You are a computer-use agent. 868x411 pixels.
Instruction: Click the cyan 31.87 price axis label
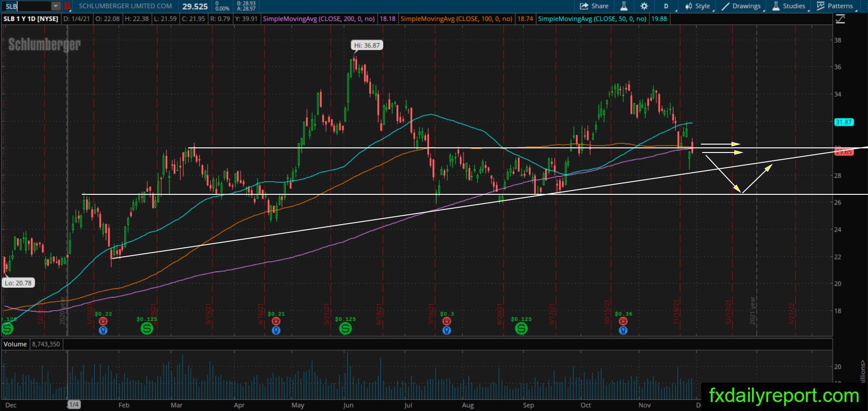(843, 122)
